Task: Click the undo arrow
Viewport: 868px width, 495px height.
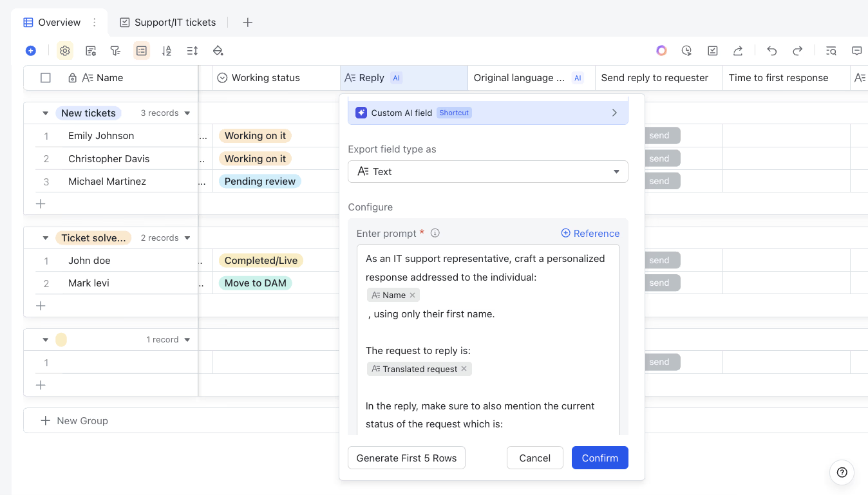Action: [x=771, y=51]
